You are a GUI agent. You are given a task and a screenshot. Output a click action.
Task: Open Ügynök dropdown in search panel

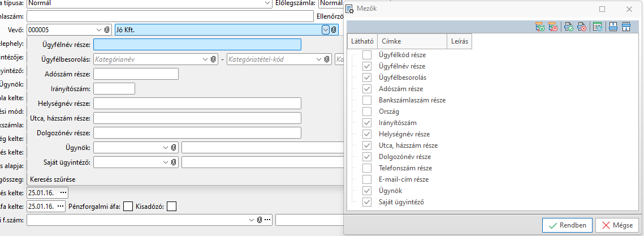[166, 148]
